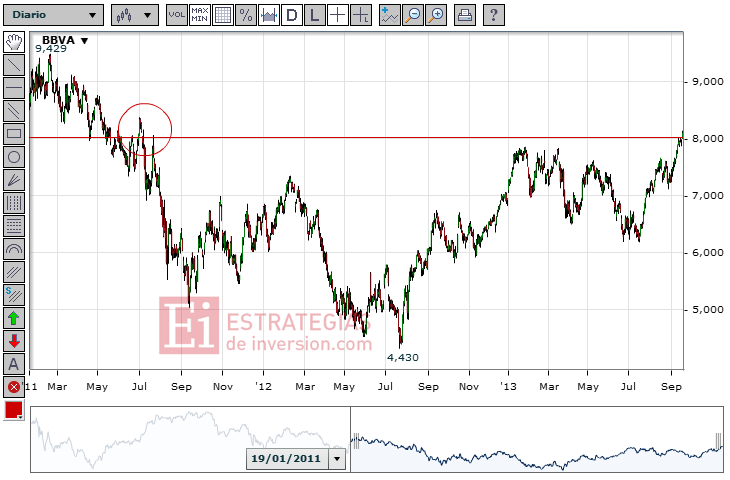Select the vertical time zones tool

point(14,203)
